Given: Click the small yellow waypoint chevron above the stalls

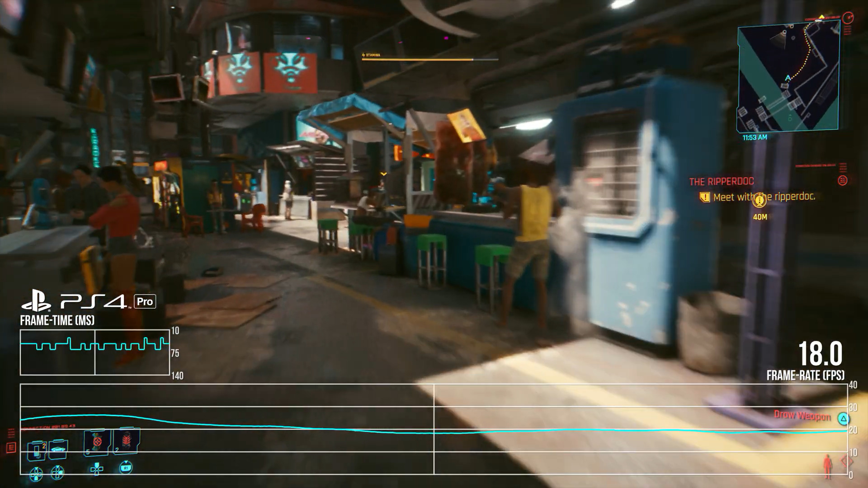Looking at the screenshot, I should click(x=384, y=174).
